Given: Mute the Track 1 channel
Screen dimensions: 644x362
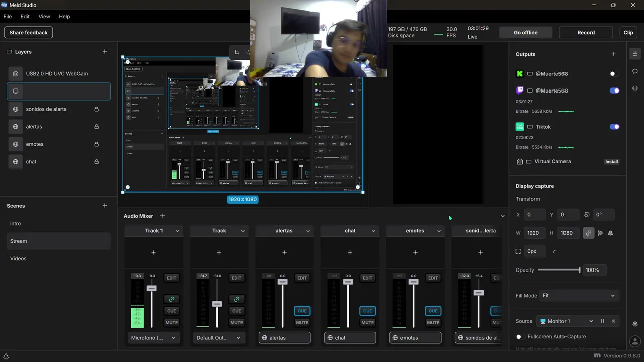Looking at the screenshot, I should 172,323.
